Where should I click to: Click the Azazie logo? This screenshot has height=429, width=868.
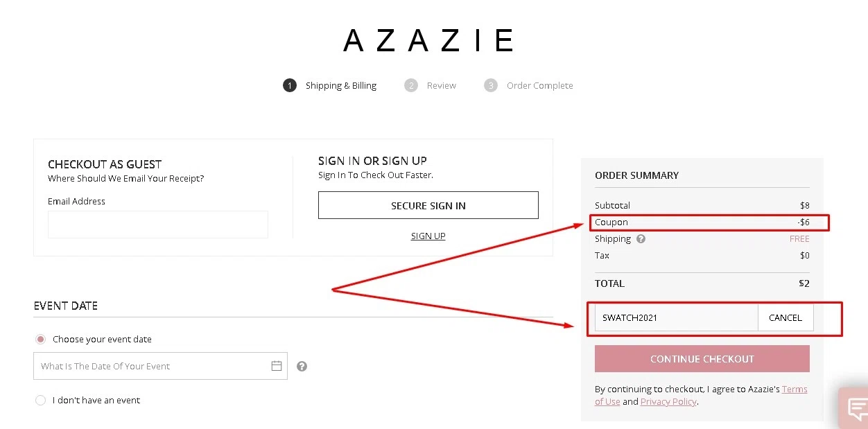click(428, 40)
